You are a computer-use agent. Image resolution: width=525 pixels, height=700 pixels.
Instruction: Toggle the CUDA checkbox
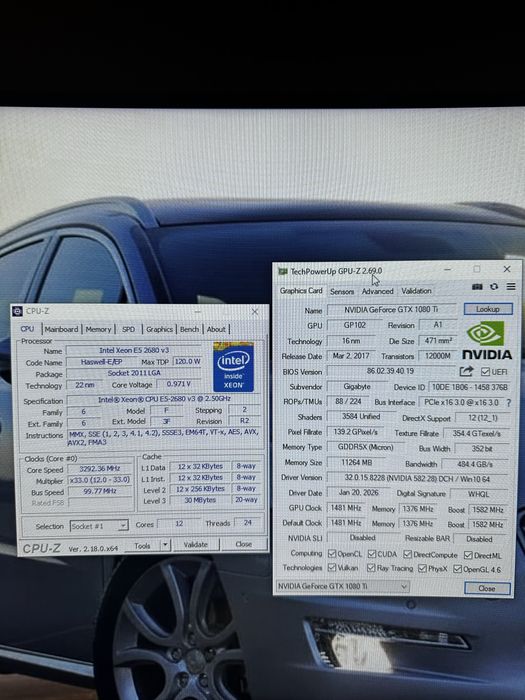tap(371, 554)
